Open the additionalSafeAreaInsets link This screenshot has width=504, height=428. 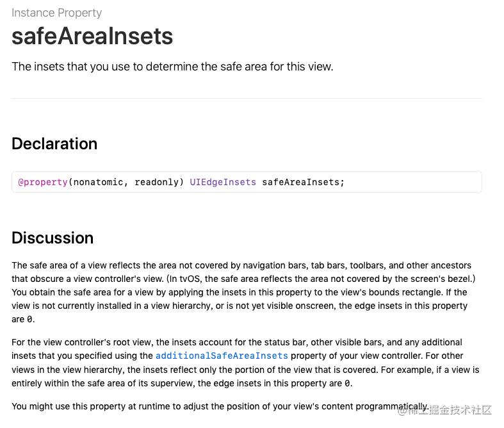click(222, 356)
